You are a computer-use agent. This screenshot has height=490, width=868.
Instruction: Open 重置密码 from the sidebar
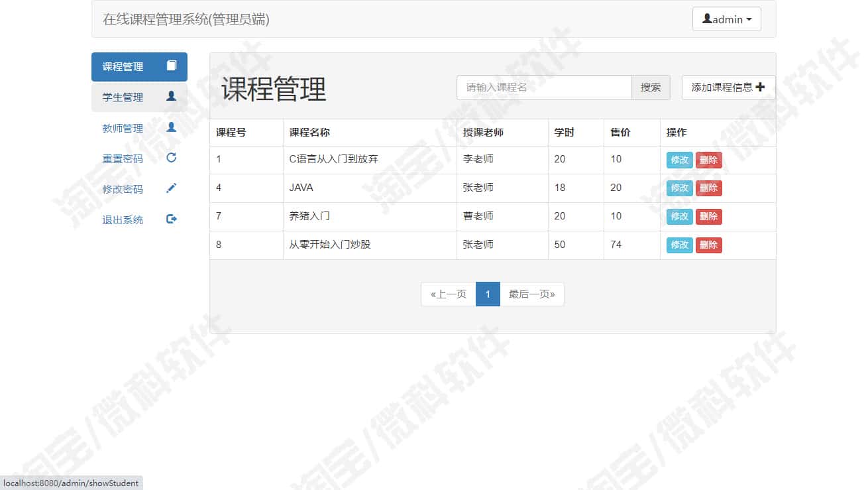coord(139,158)
